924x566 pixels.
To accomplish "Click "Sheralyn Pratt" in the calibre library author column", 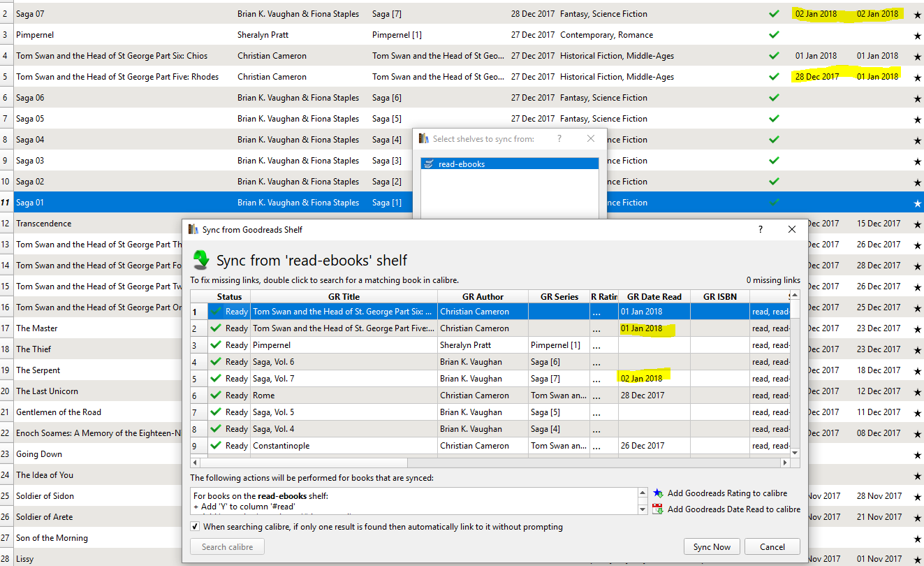I will click(x=263, y=35).
